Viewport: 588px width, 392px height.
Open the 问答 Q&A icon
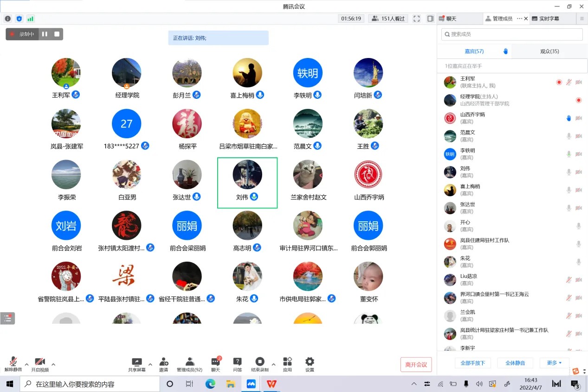click(237, 364)
